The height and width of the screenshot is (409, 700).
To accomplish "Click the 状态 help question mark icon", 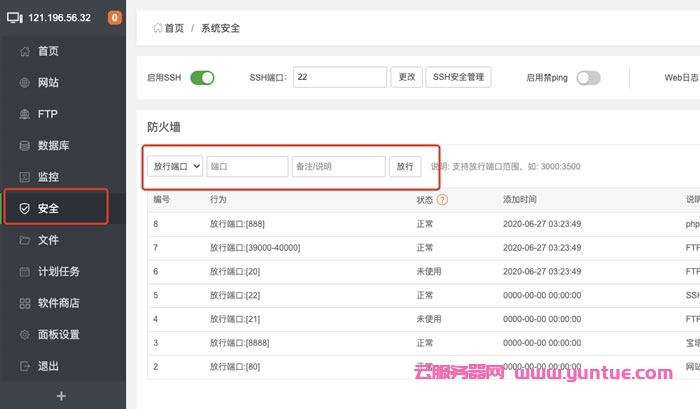I will pos(442,200).
